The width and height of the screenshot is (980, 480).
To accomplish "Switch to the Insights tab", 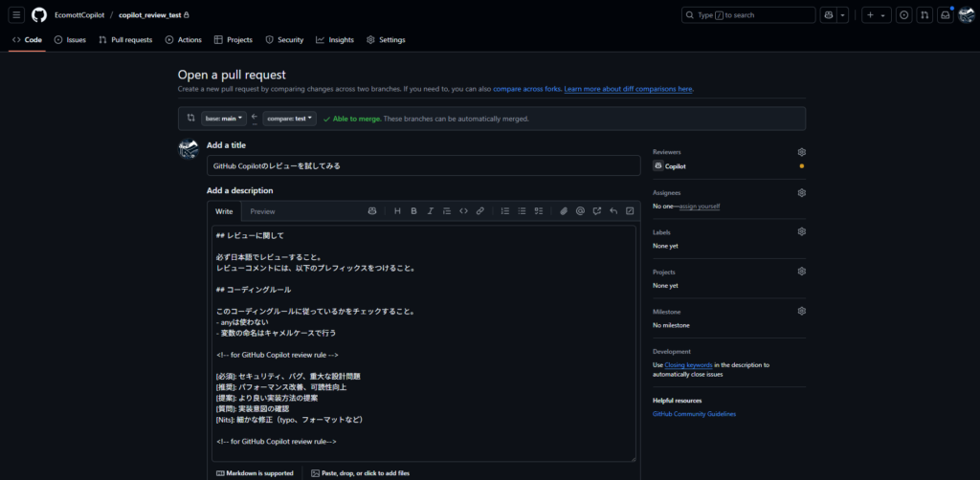I will click(335, 40).
